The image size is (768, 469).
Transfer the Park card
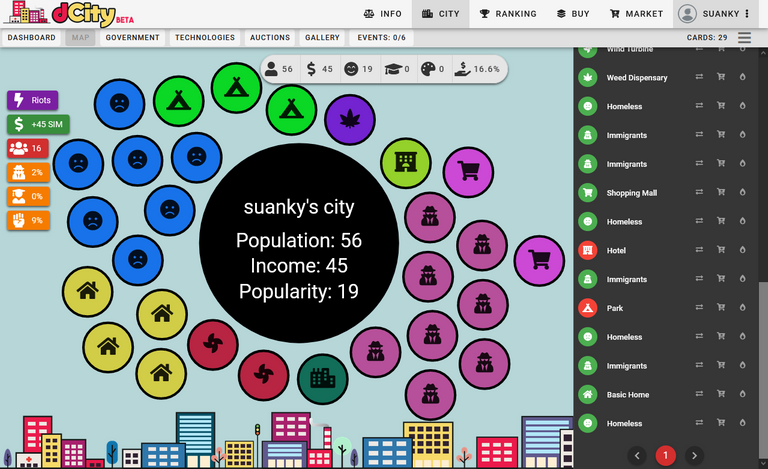(699, 307)
